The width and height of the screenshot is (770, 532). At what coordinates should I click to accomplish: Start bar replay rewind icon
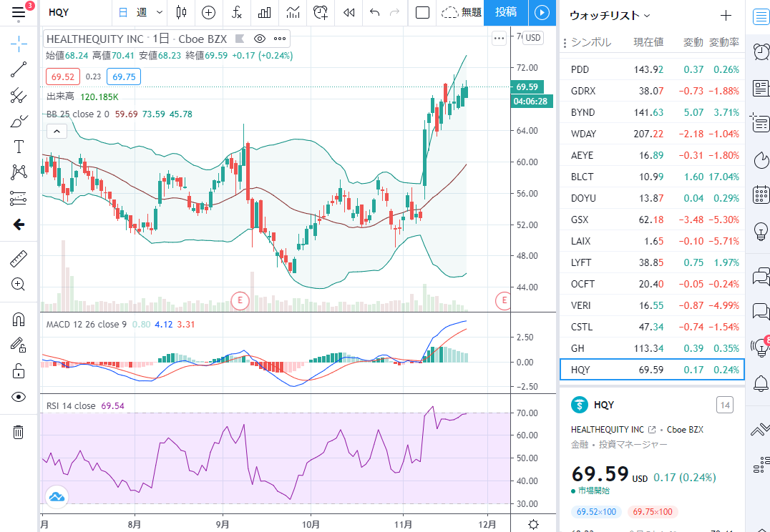(x=349, y=13)
